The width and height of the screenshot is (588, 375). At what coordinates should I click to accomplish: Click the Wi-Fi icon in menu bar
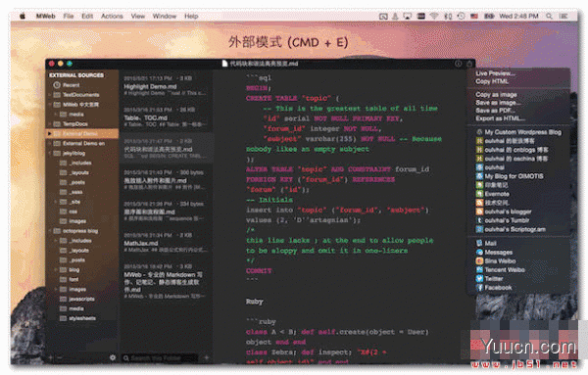434,16
